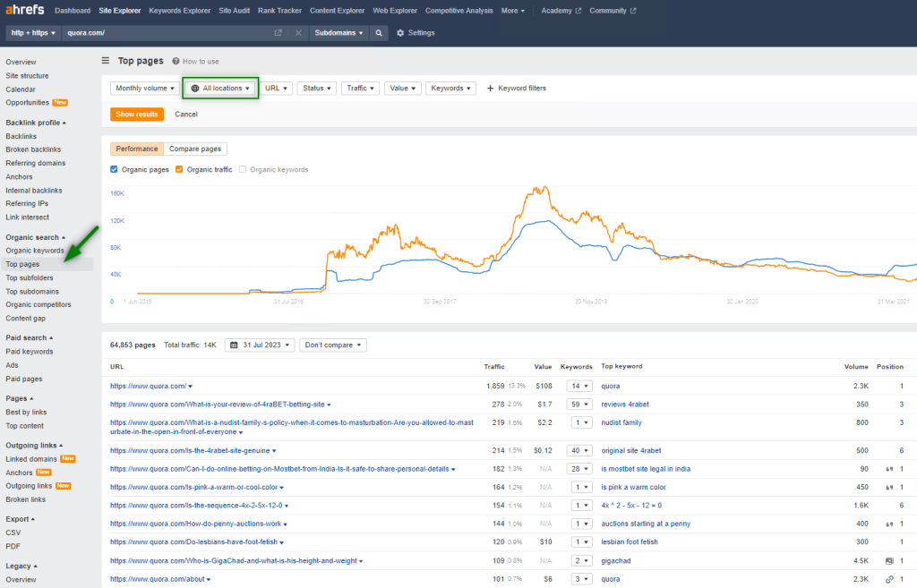Uncheck the Organic pages checkbox
This screenshot has height=588, width=917.
pos(114,169)
